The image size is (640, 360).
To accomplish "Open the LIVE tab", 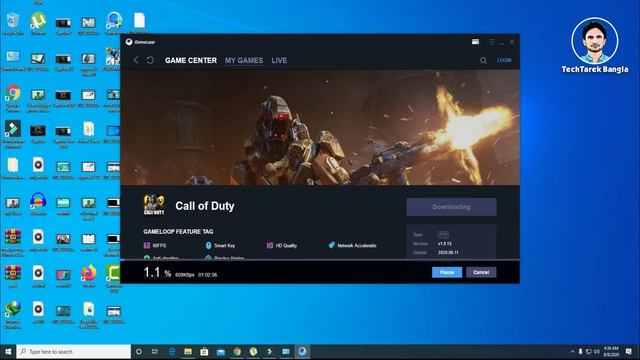I will [x=279, y=60].
